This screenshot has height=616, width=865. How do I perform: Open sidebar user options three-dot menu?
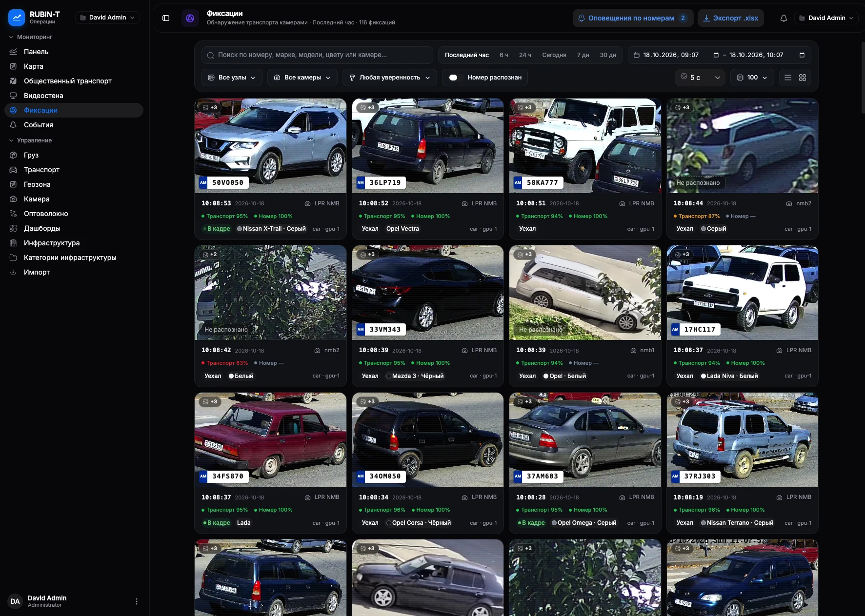[x=137, y=601]
